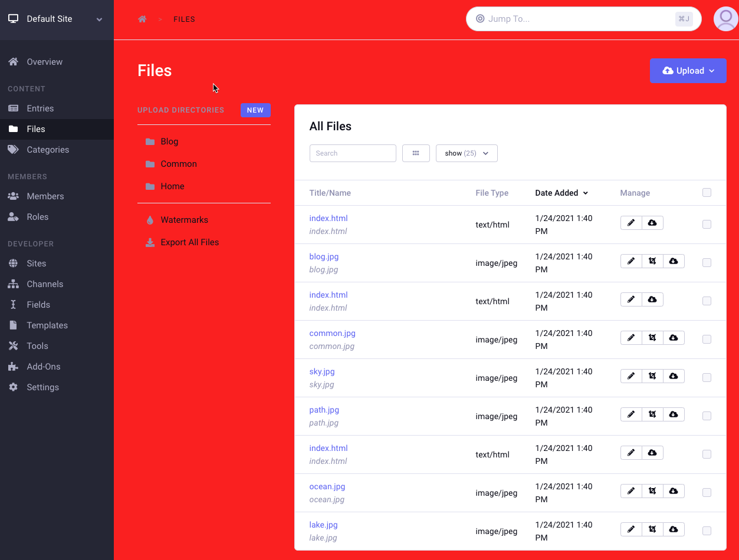
Task: Switch to thumbnail grid view
Action: (x=416, y=153)
